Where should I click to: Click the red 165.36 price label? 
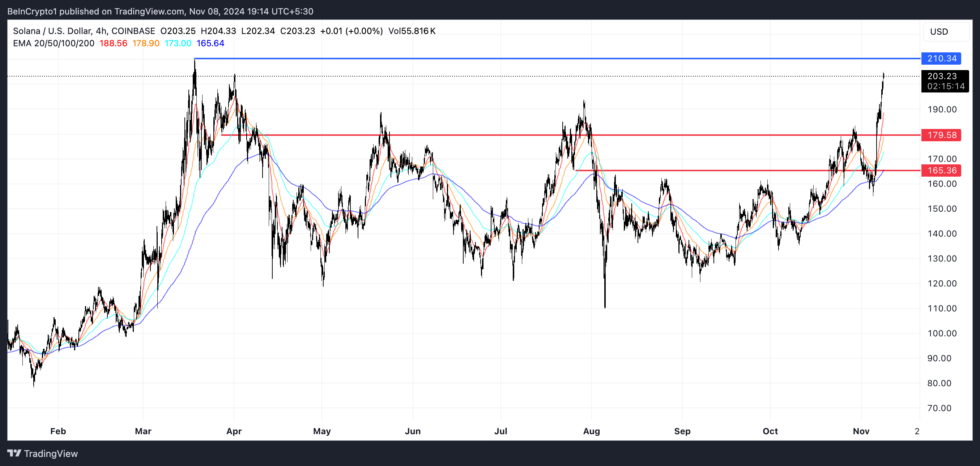point(941,170)
